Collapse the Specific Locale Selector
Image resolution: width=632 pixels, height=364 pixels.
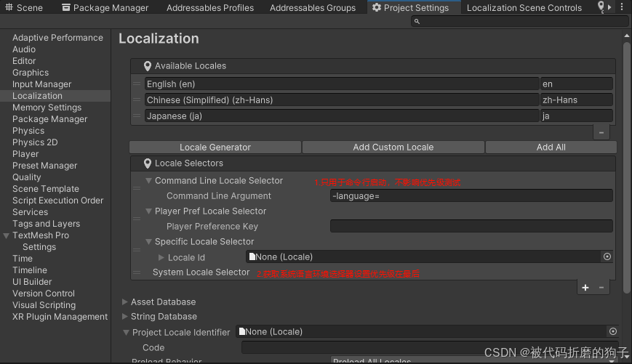tap(149, 242)
